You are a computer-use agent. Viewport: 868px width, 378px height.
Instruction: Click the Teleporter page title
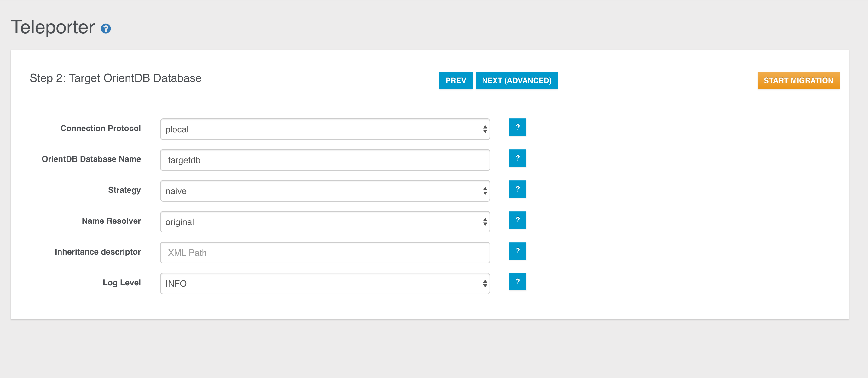(53, 27)
